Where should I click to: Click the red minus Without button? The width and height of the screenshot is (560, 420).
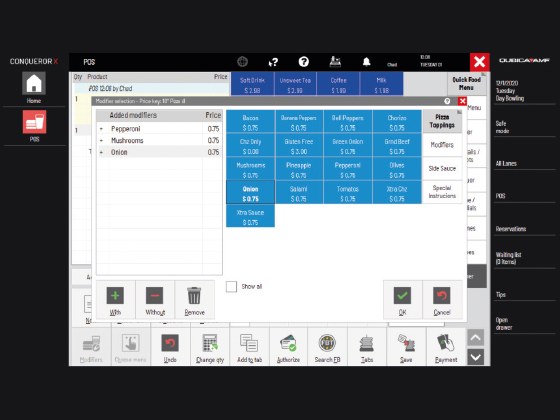click(155, 295)
